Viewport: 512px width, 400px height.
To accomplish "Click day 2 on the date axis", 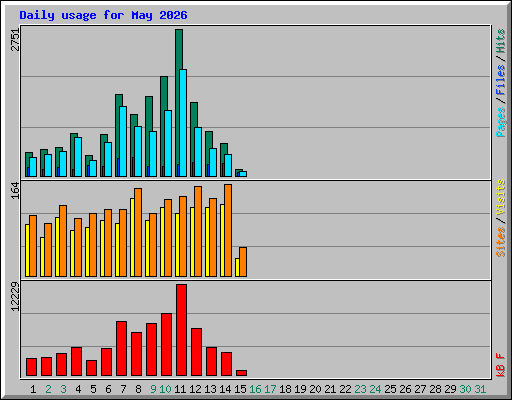I will [48, 389].
